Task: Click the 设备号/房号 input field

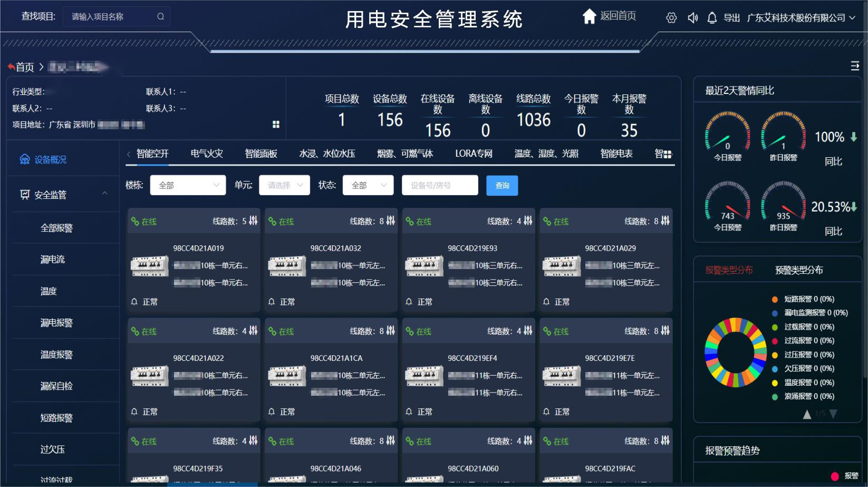Action: [x=440, y=185]
